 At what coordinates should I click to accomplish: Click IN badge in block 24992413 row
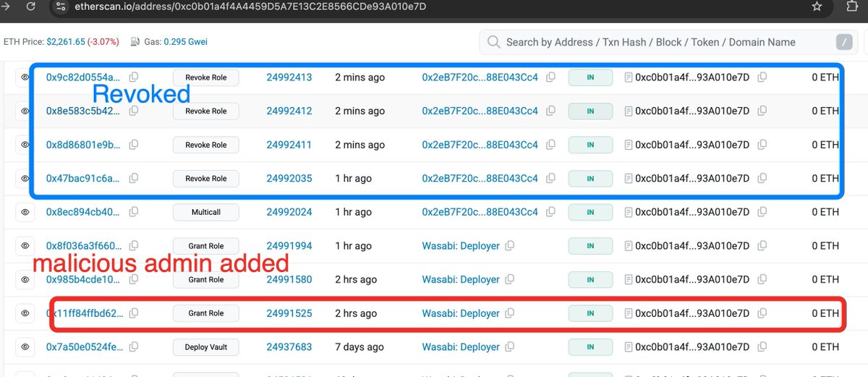(590, 77)
